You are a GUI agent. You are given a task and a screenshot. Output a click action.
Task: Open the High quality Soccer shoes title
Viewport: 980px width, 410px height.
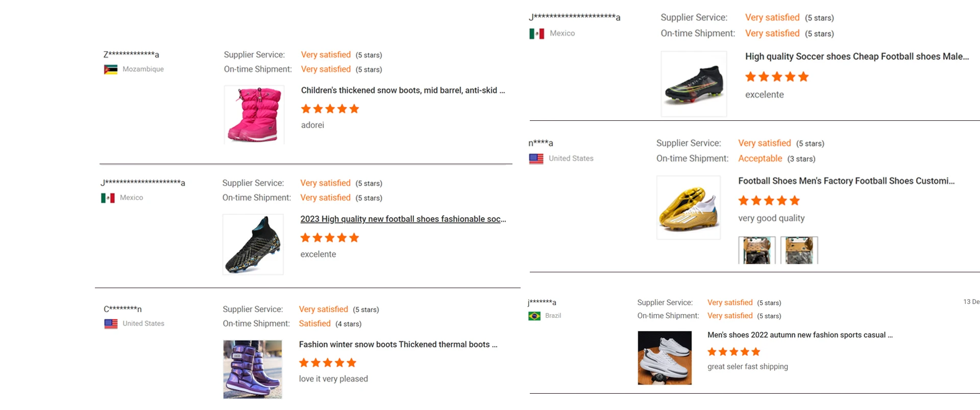[856, 57]
